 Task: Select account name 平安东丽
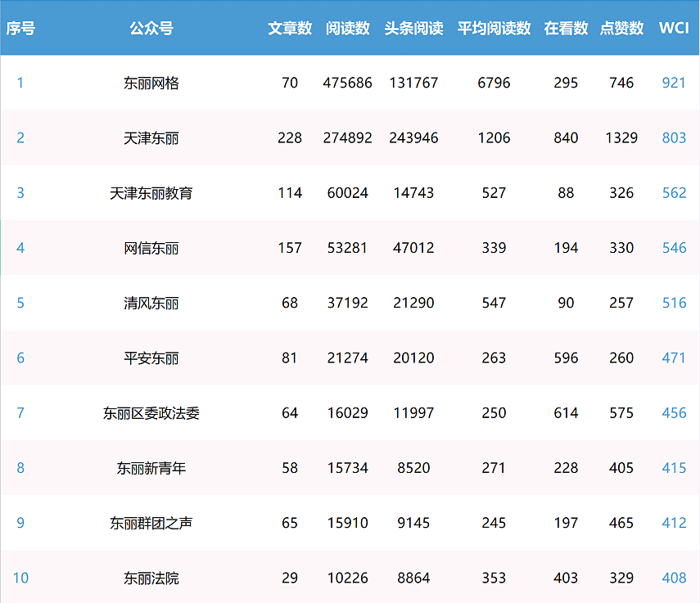(x=151, y=358)
